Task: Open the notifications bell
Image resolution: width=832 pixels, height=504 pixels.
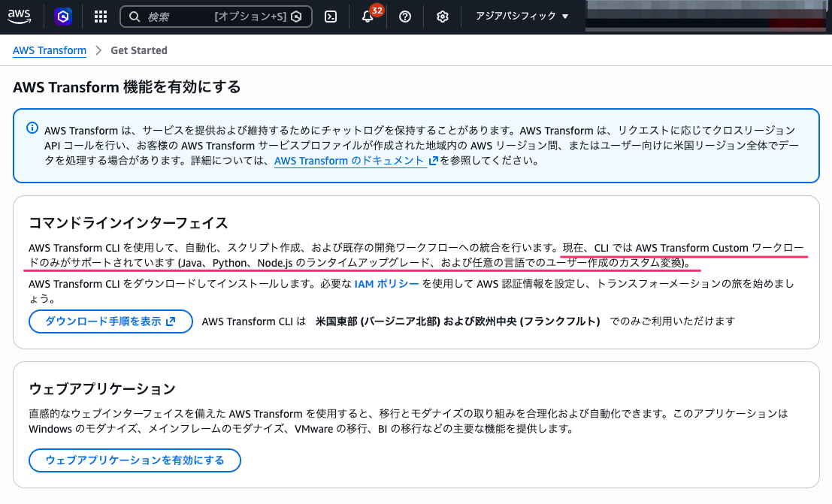Action: click(x=368, y=18)
